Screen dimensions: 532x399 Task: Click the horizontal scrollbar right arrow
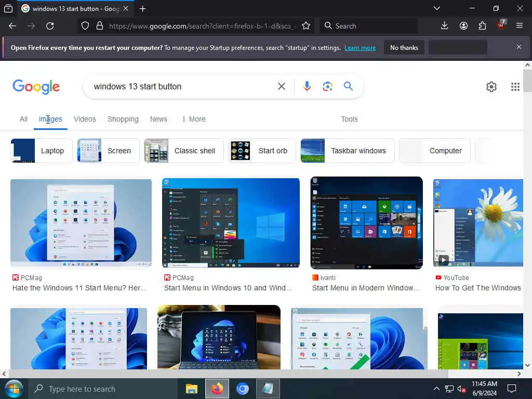[519, 374]
